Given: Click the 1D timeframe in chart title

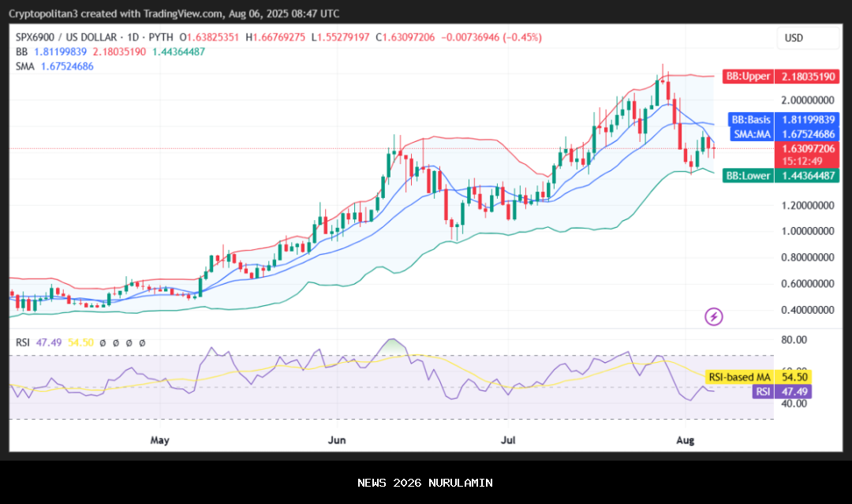Looking at the screenshot, I should (132, 37).
